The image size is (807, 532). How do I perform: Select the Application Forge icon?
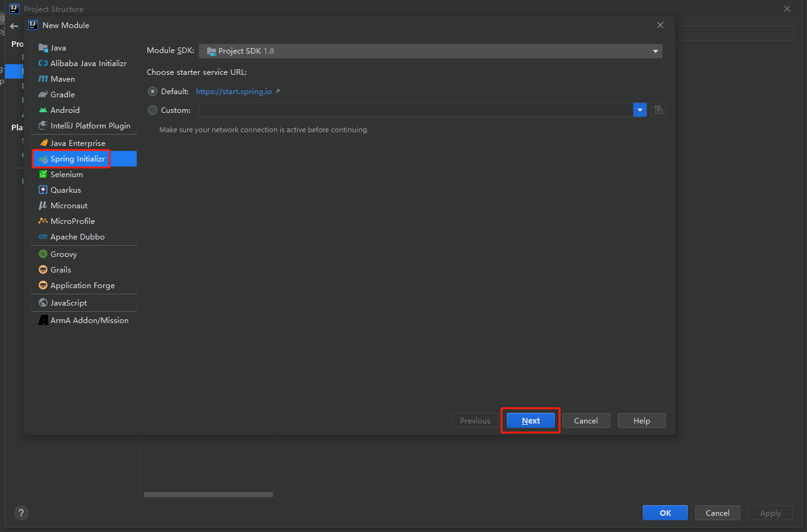43,286
